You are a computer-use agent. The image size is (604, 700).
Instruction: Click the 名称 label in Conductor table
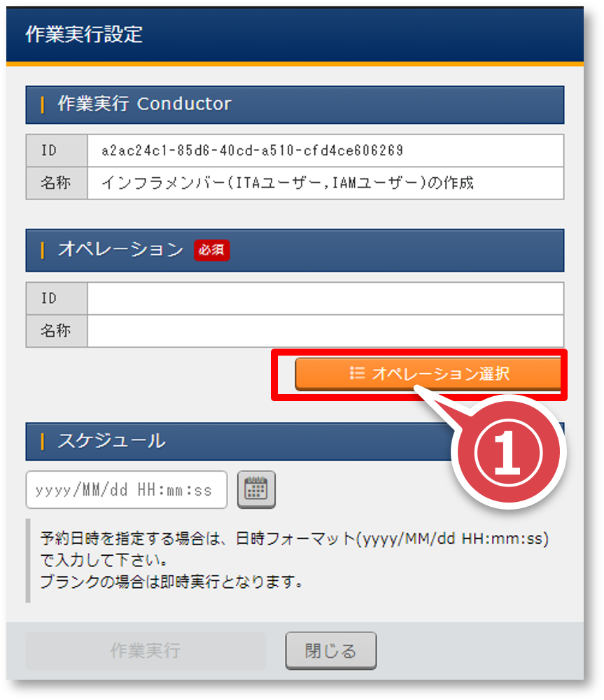(57, 183)
